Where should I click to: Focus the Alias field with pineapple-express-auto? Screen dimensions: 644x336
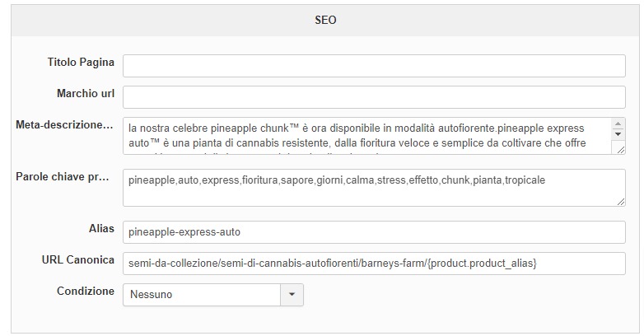374,232
